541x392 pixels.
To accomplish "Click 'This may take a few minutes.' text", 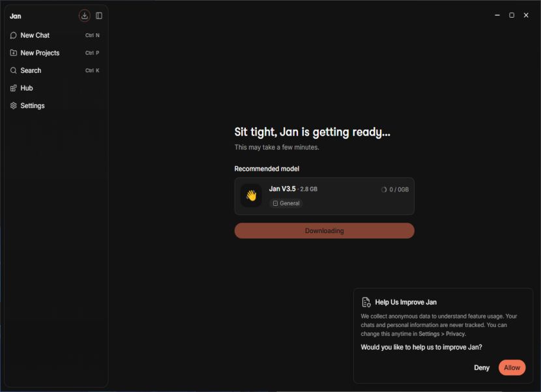I will [277, 147].
